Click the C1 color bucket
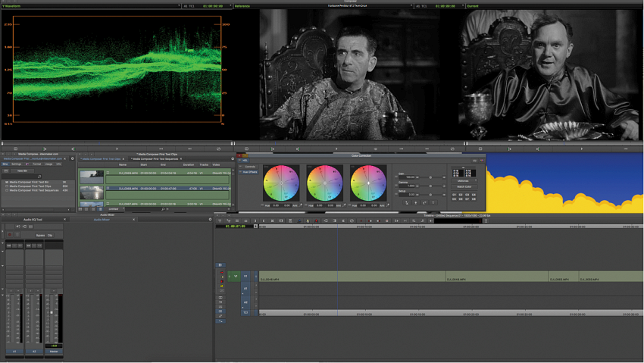This screenshot has height=363, width=644. pyautogui.click(x=454, y=195)
